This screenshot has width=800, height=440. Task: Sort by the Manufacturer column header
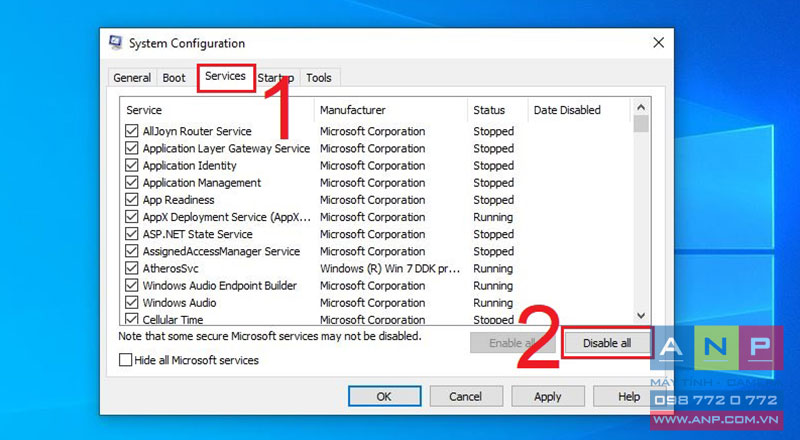391,110
